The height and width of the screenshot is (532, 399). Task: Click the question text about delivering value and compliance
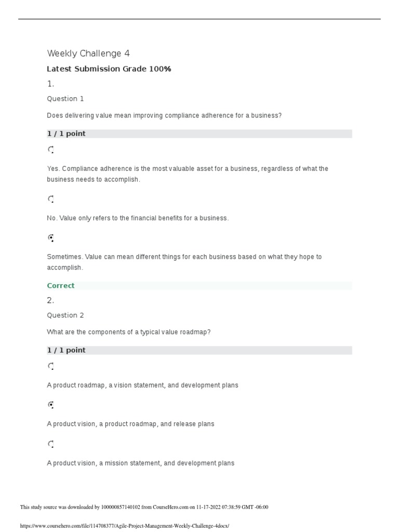tap(164, 115)
